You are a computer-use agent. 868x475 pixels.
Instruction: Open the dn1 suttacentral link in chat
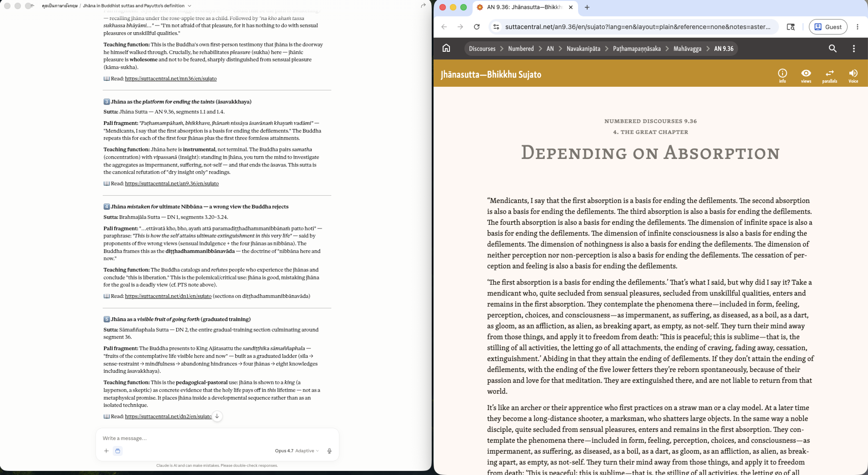click(168, 296)
